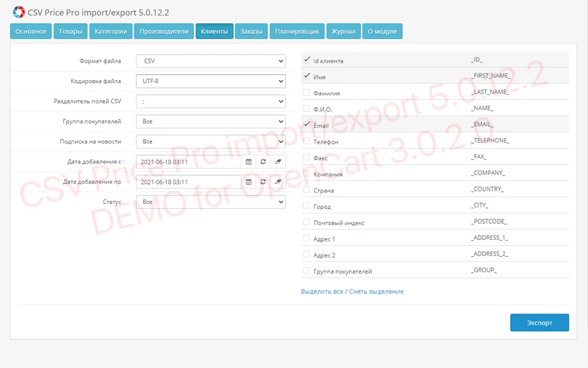Screen dimensions: 588x368
Task: Go to the 'Планировщик' tab
Action: pyautogui.click(x=297, y=31)
